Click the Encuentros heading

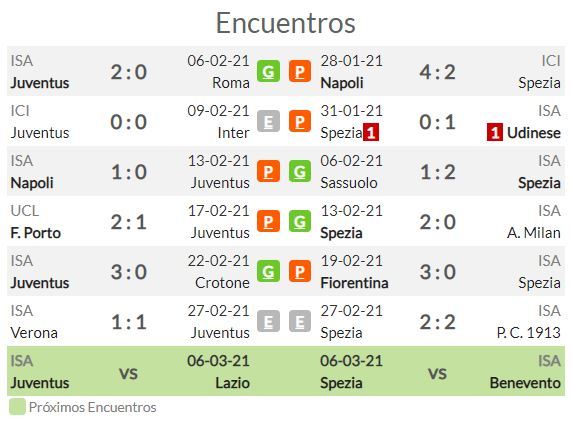tap(286, 23)
